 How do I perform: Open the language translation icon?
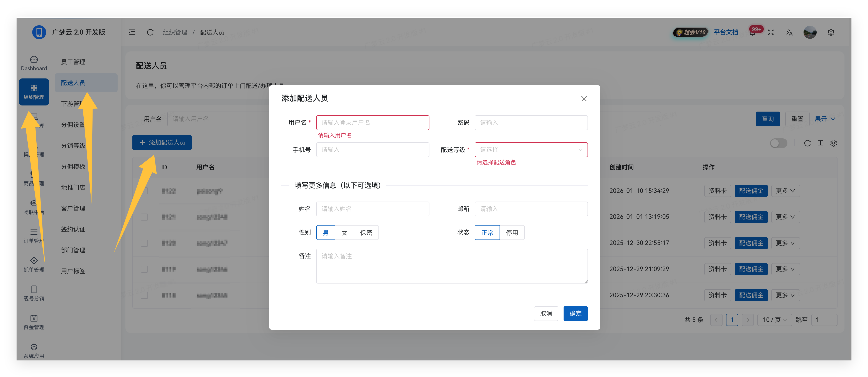coord(789,32)
